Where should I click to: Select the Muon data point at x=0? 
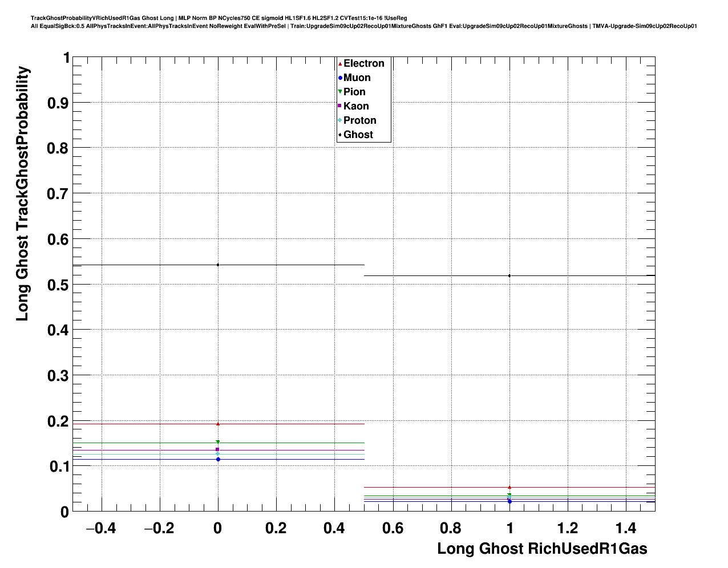218,459
